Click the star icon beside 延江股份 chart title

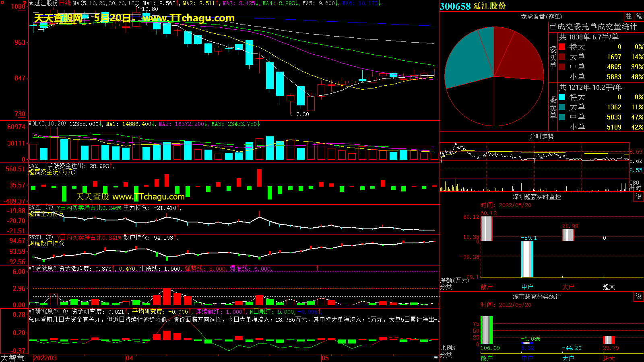[31, 3]
